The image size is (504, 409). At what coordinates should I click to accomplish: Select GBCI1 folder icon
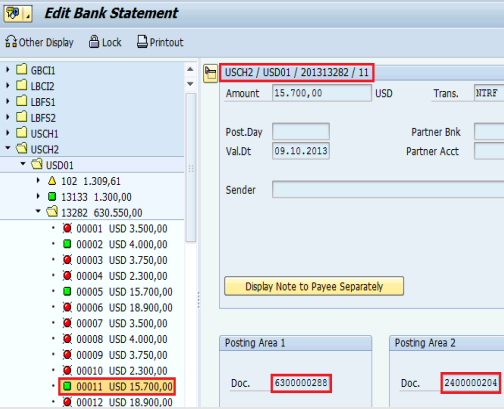(22, 69)
